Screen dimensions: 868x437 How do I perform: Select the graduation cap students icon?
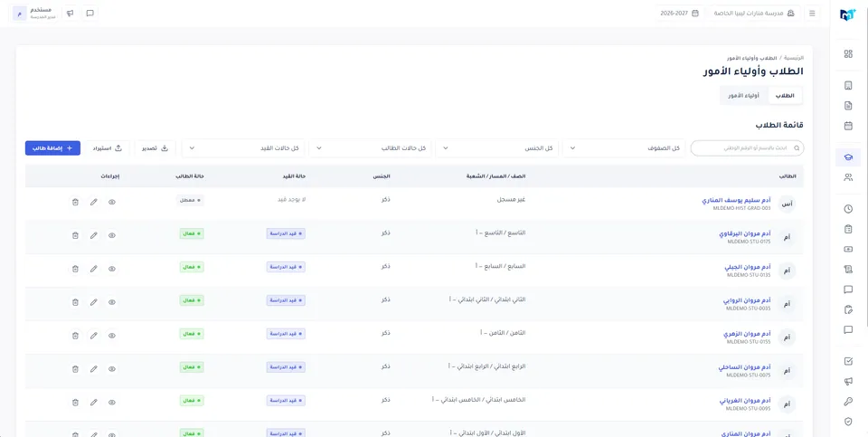(848, 157)
